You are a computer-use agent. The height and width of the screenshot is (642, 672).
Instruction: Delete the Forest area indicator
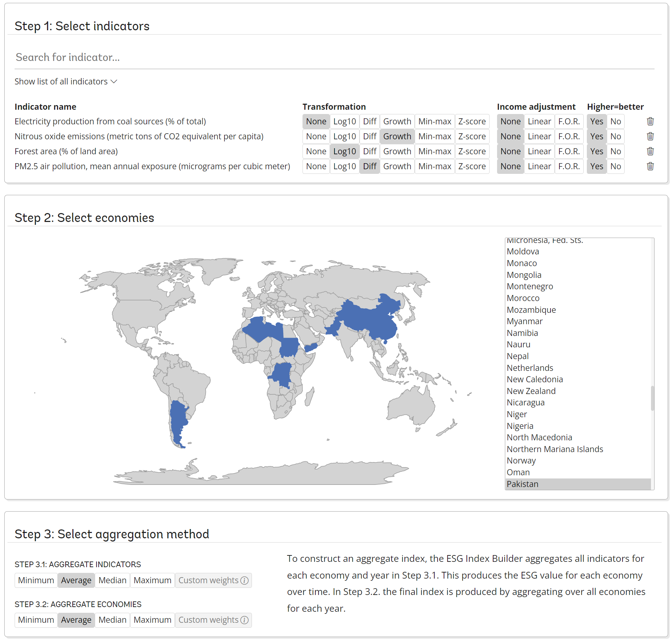[650, 151]
